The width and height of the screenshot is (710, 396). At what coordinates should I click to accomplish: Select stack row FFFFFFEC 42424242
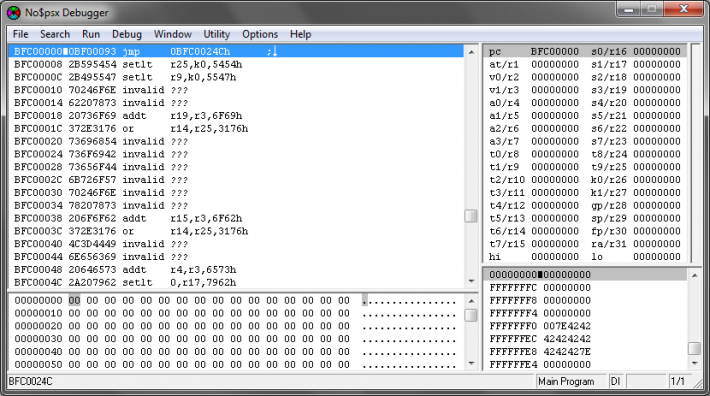[x=585, y=339]
